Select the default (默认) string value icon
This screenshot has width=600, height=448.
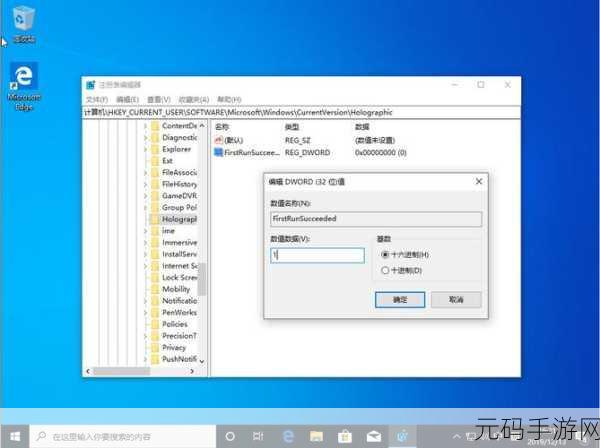pyautogui.click(x=218, y=140)
